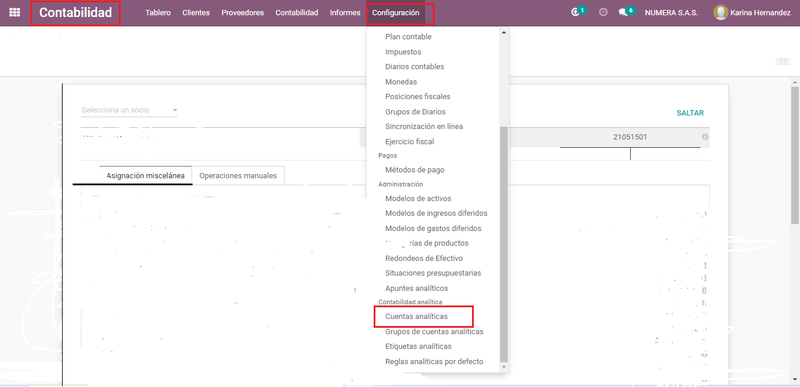Open the NUMERA S.A.S. company switcher
The height and width of the screenshot is (387, 800).
tap(671, 13)
